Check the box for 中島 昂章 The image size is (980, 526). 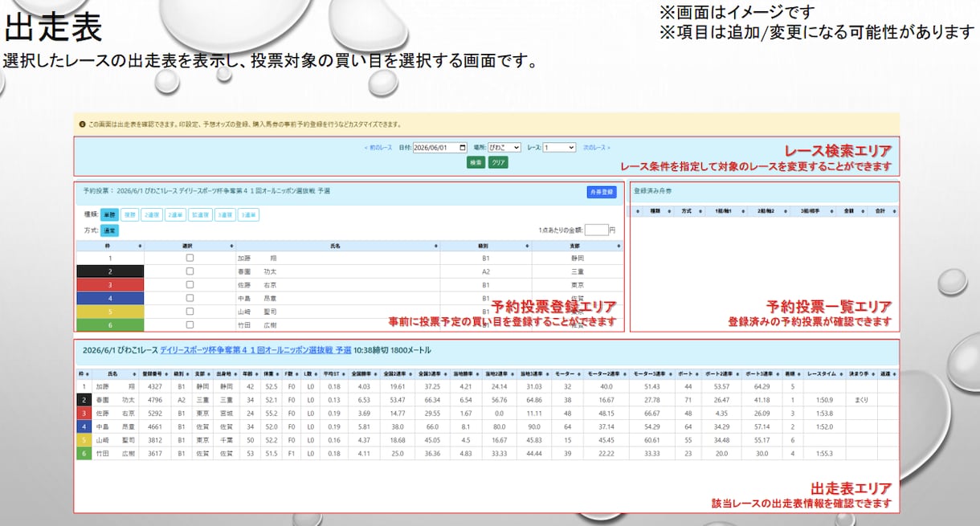tap(190, 298)
